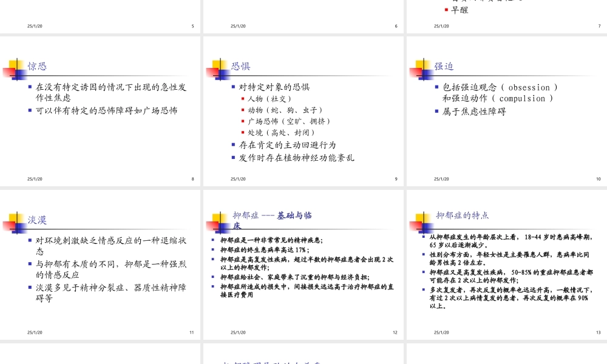607x364 pixels.
Task: Click slide number 11
Action: pos(192,332)
